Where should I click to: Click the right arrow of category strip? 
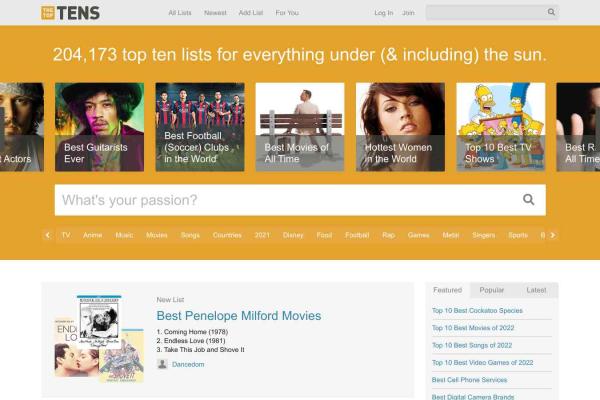click(x=553, y=235)
